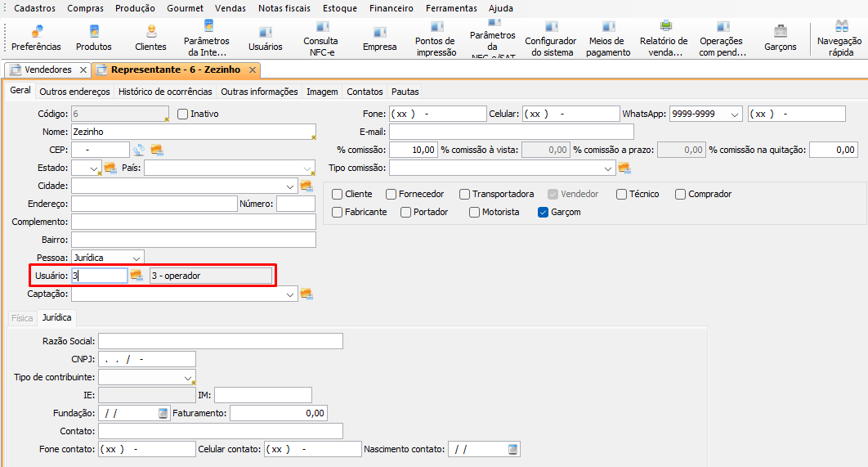The height and width of the screenshot is (467, 868).
Task: Open Parâmetros da Inte... toolbar icon
Action: pyautogui.click(x=207, y=38)
